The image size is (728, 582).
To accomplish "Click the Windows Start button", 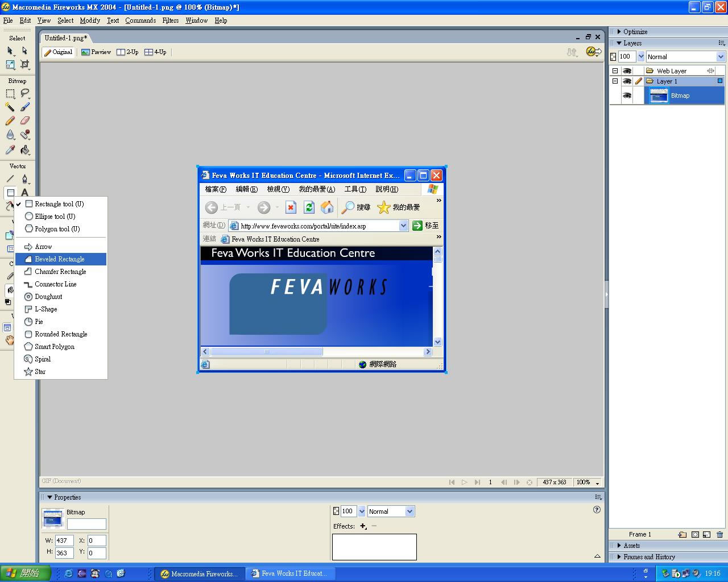I will coord(26,573).
